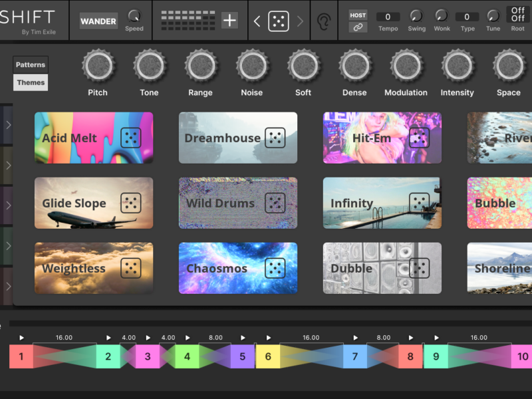
Task: Go to previous preset with left chevron
Action: point(257,21)
